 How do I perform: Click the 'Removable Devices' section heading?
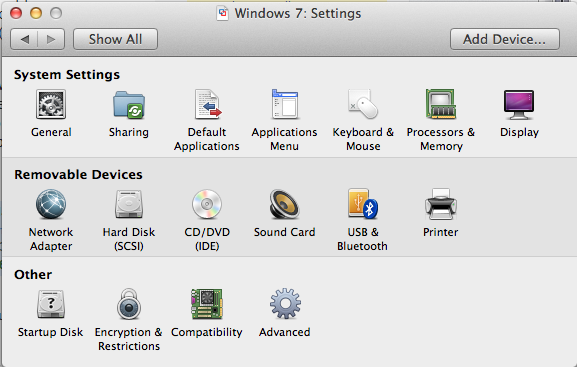78,174
